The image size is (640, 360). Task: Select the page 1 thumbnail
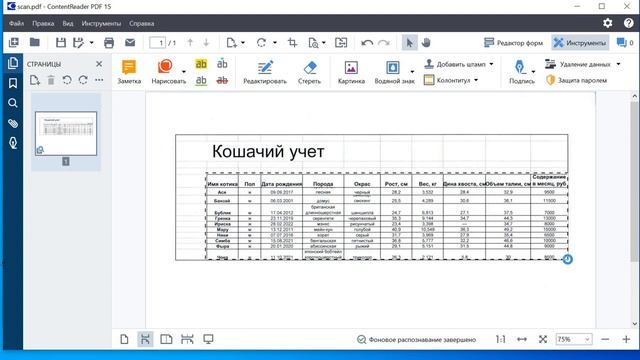66,133
